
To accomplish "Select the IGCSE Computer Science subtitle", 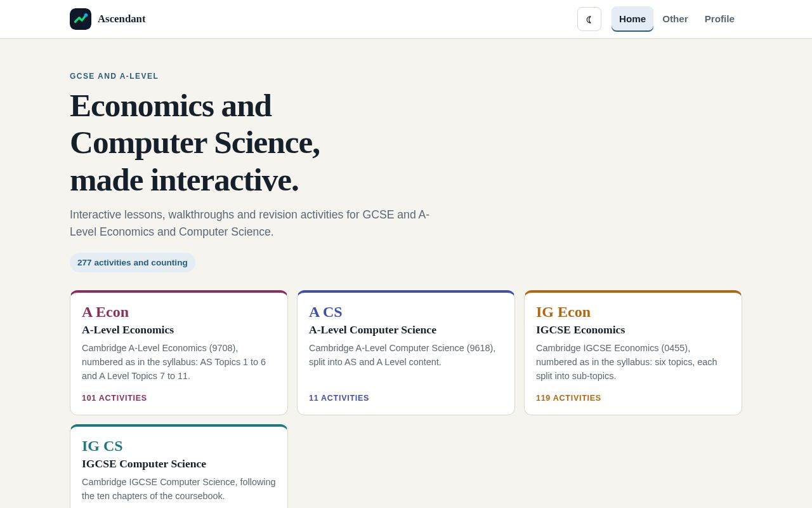I will (144, 464).
